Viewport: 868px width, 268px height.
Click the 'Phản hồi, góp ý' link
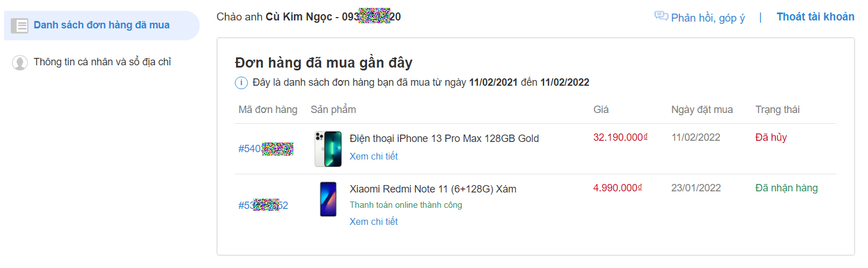[x=707, y=18]
